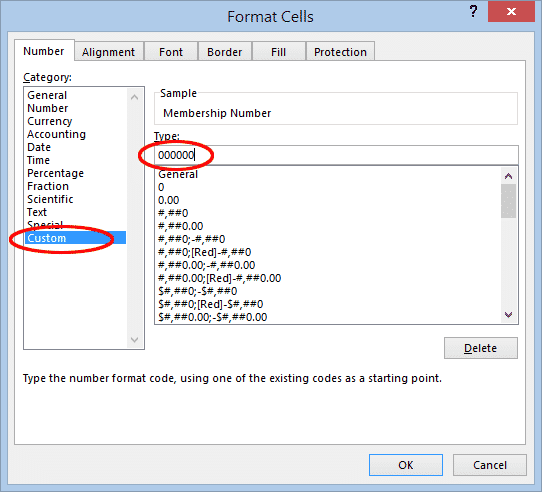Pick the #,##0.00 format code
This screenshot has height=492, width=542.
[180, 226]
